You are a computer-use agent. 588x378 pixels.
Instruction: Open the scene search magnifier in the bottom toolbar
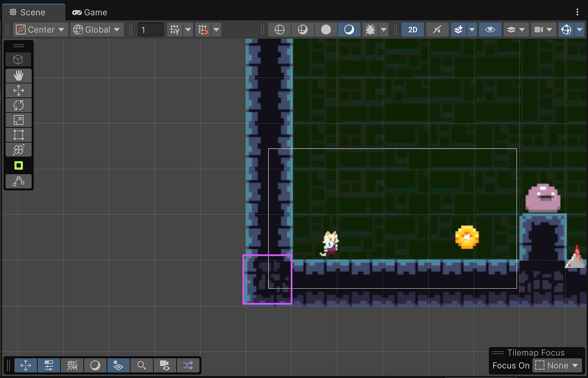141,365
